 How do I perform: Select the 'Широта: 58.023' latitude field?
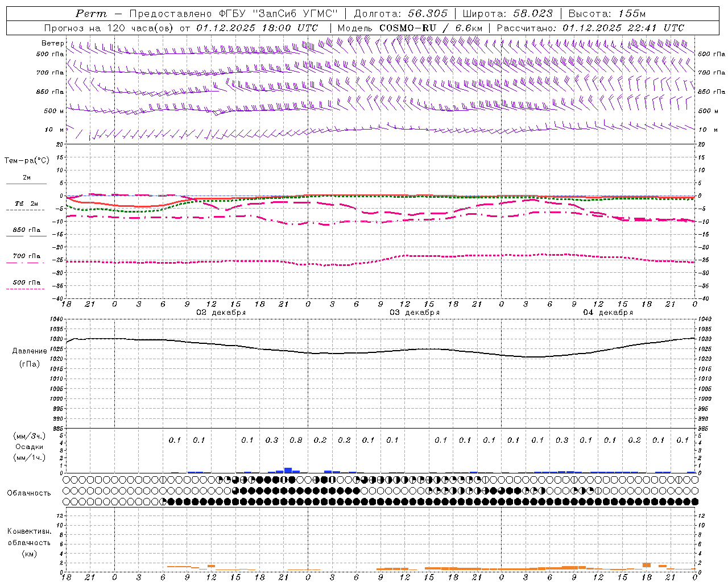(x=507, y=14)
